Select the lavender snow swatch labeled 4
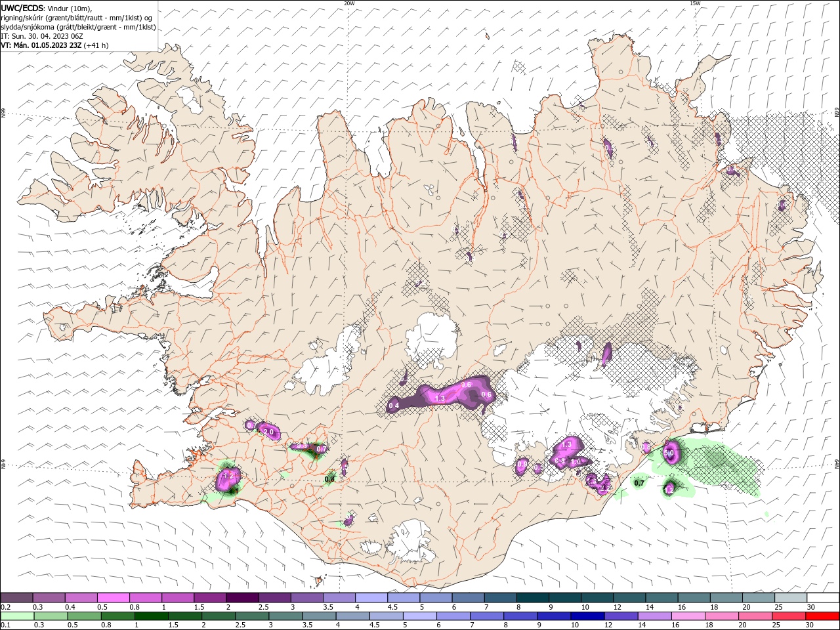The width and height of the screenshot is (840, 630). pyautogui.click(x=370, y=597)
